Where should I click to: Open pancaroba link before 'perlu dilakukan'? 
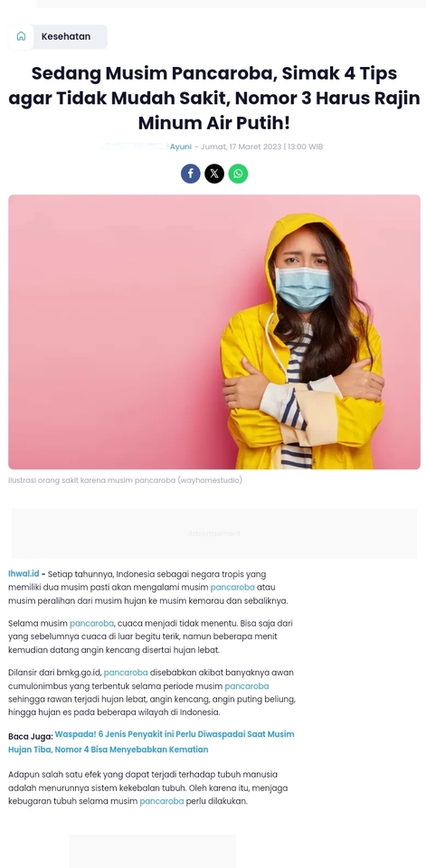(x=162, y=801)
